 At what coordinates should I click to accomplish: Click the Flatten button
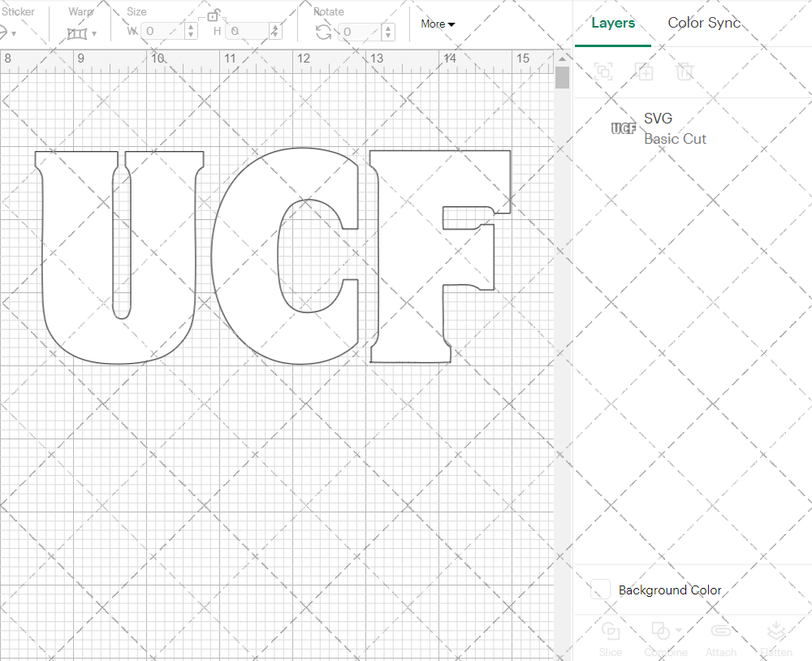[x=775, y=640]
